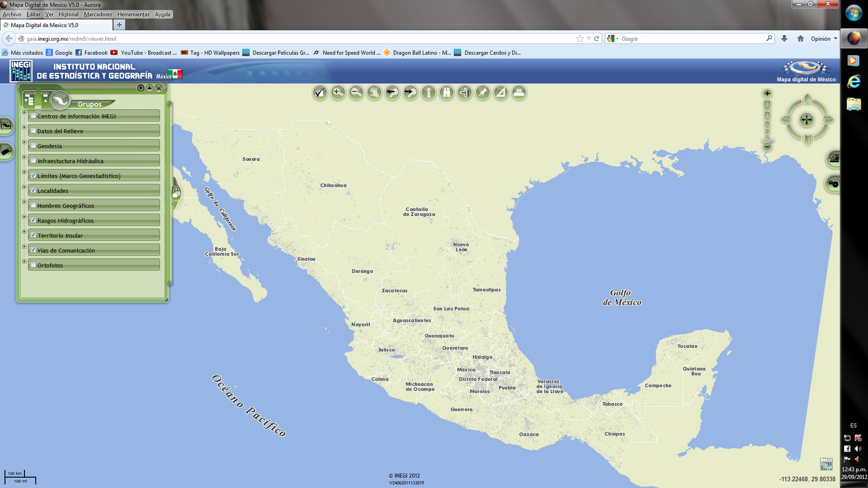Enable Nombres Geográficos checkbox

click(34, 205)
